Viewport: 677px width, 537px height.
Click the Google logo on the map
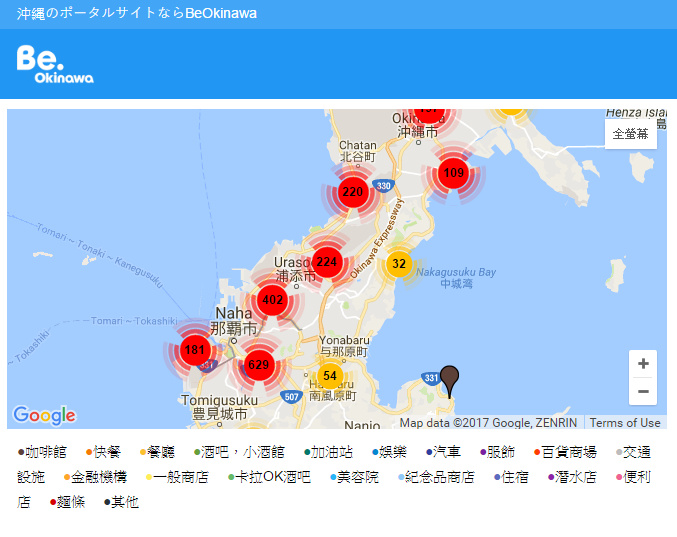tap(44, 415)
